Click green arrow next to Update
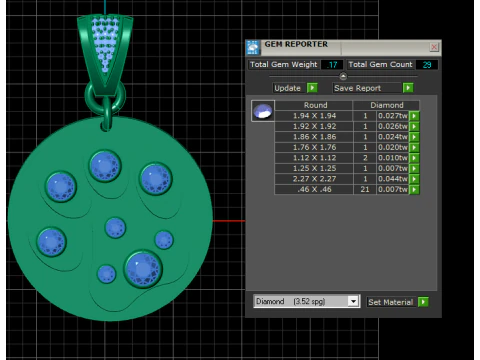The height and width of the screenshot is (360, 480). pyautogui.click(x=312, y=88)
